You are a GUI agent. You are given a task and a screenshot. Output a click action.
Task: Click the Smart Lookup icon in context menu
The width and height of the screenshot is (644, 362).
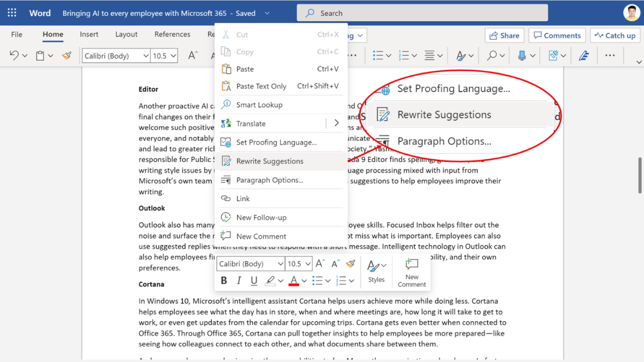pyautogui.click(x=226, y=104)
